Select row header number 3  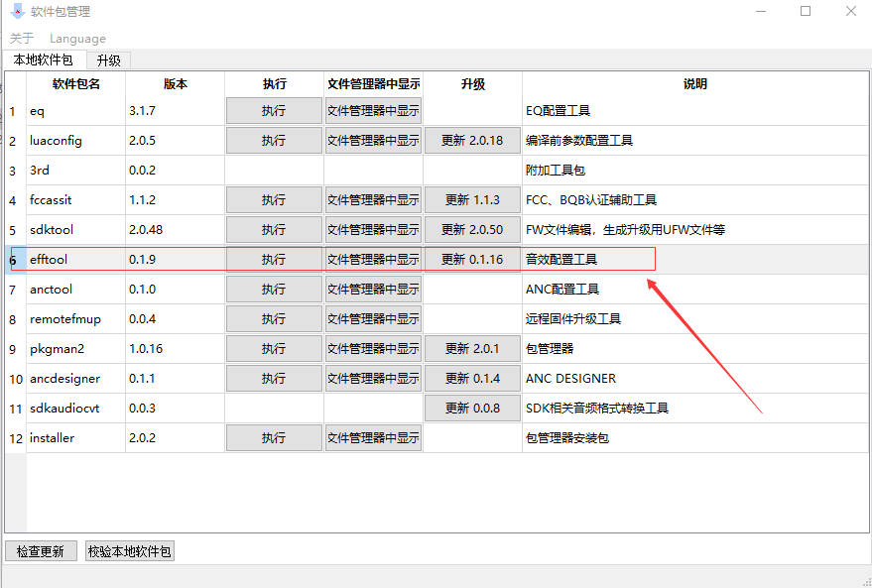point(16,171)
